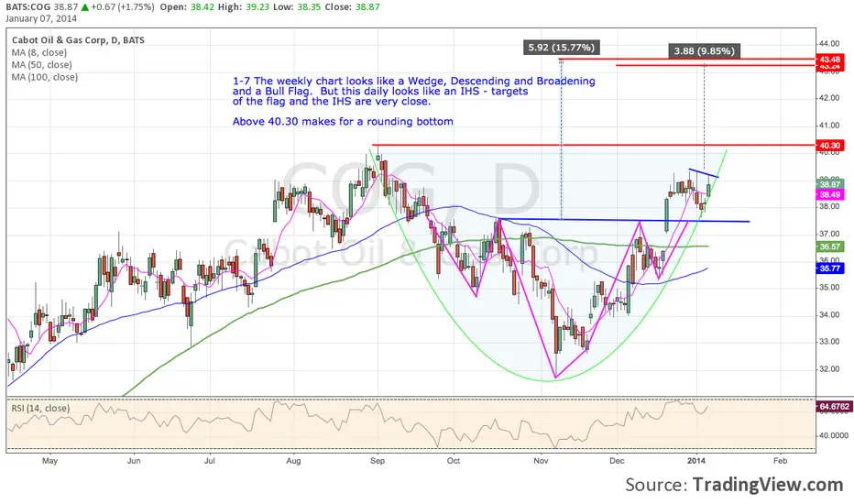Click the annotation line starting '1-7 The weekly chart'
Viewport: 854px width, 504px height.
(414, 82)
